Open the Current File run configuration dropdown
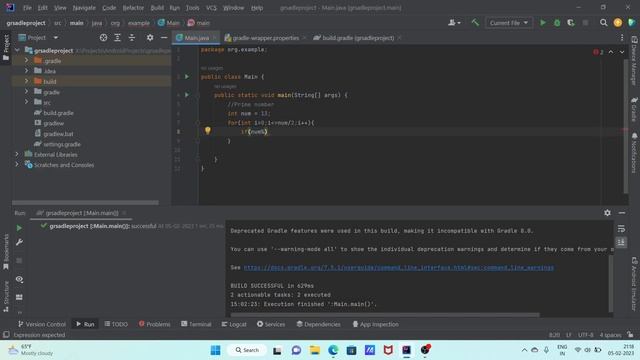The width and height of the screenshot is (640, 360). click(x=509, y=23)
